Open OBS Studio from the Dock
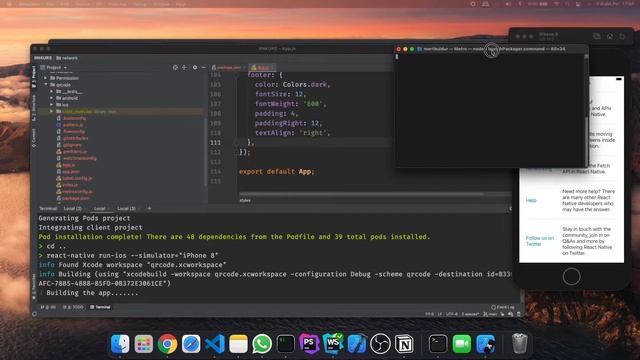Viewport: 640px width, 360px height. (380, 344)
